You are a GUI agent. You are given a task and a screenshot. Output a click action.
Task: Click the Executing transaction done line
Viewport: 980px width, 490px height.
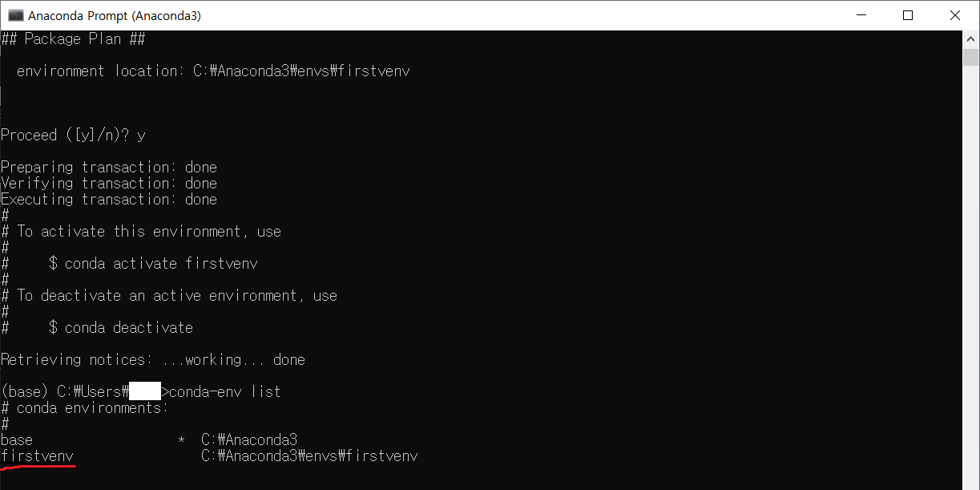point(108,199)
